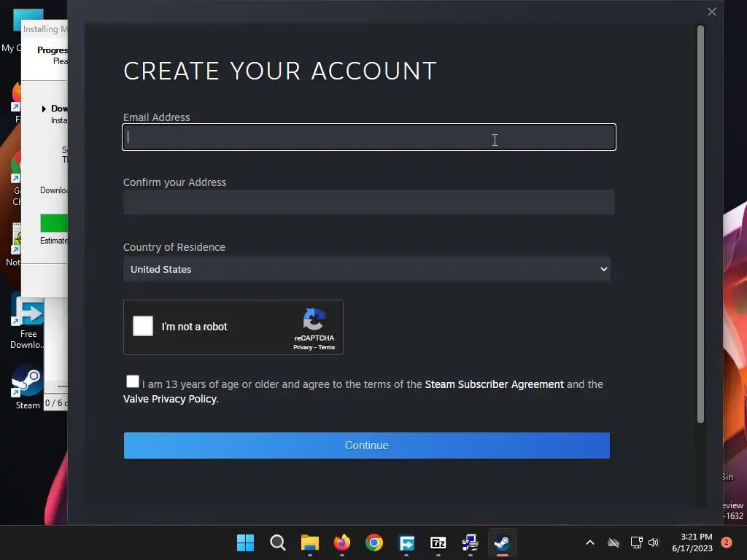The height and width of the screenshot is (560, 747).
Task: Launch Google Chrome from the taskbar
Action: [x=374, y=542]
